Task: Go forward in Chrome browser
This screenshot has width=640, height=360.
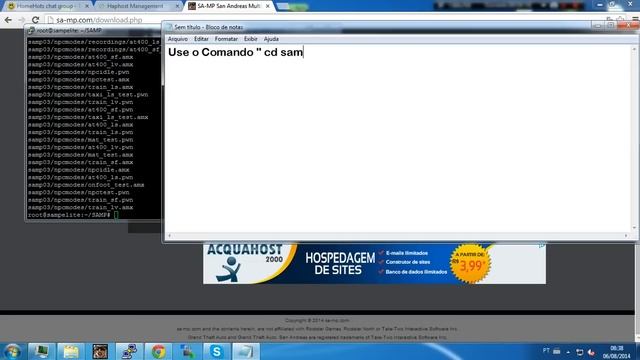Action: pyautogui.click(x=22, y=20)
